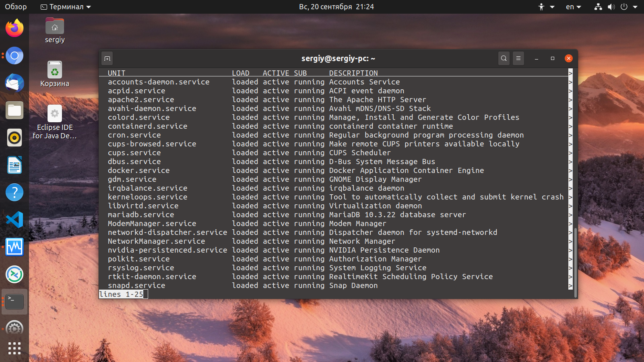Open Visual Studio Code from the dock
Screen dimensions: 644x362
tap(14, 220)
